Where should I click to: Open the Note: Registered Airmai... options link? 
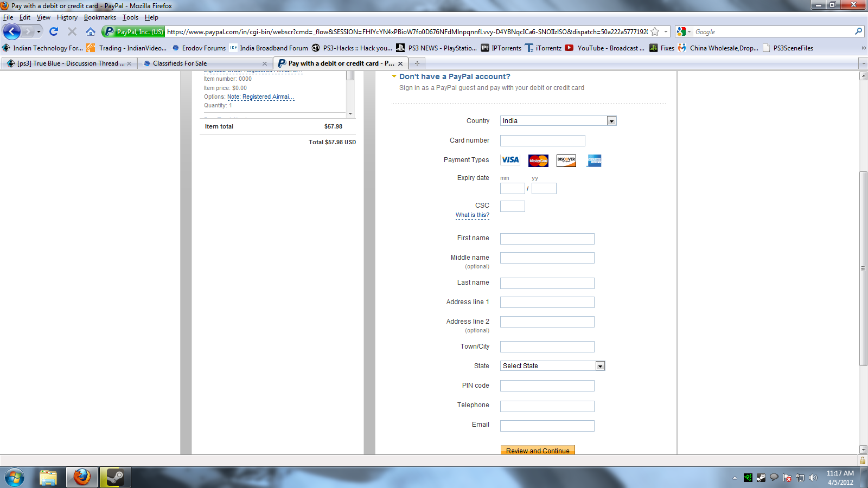tap(260, 97)
